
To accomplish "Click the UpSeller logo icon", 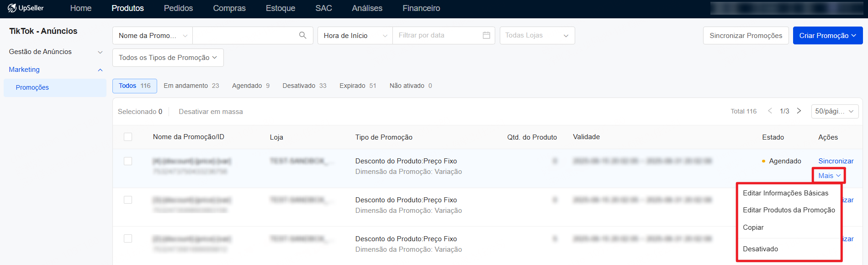I will (12, 8).
